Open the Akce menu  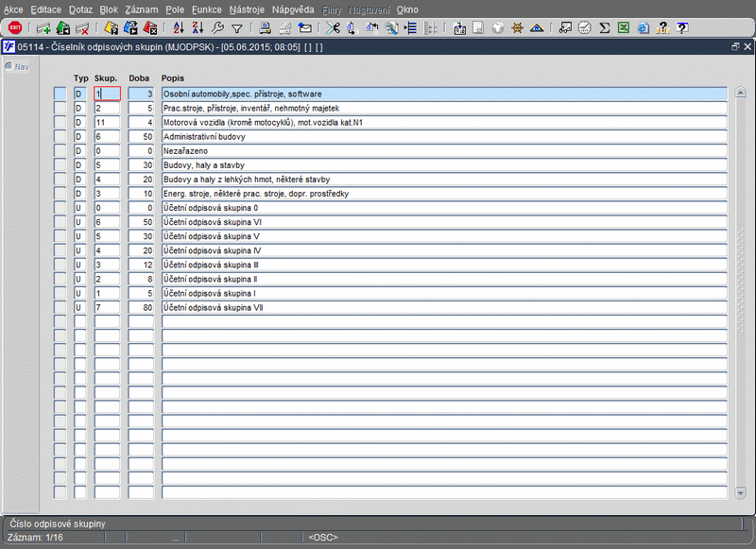coord(13,9)
